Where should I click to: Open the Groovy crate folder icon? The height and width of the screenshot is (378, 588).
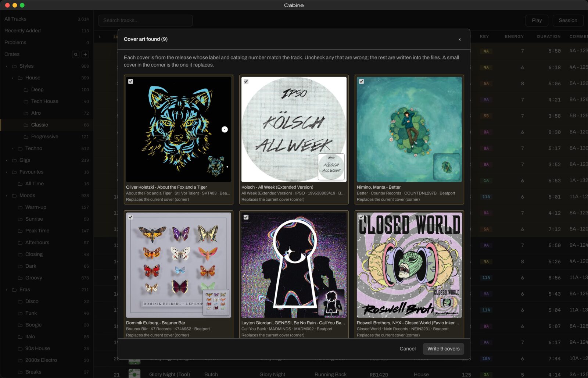pyautogui.click(x=20, y=278)
